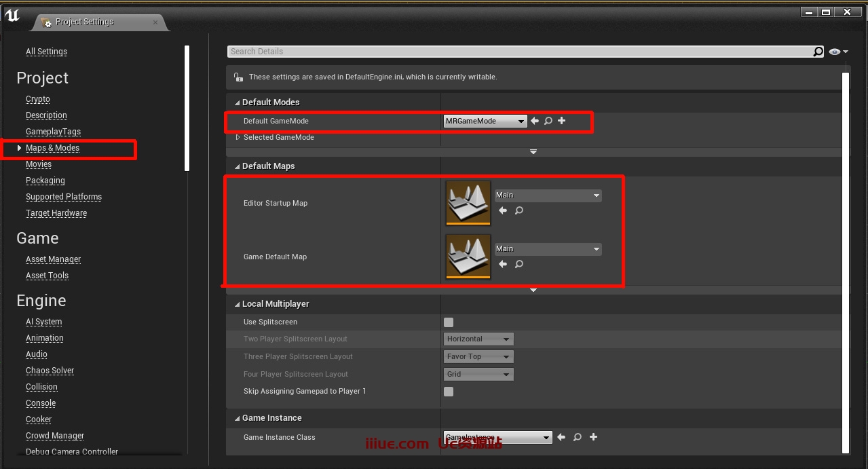Viewport: 868px width, 469px height.
Task: Open the Default GameMode dropdown
Action: 485,121
